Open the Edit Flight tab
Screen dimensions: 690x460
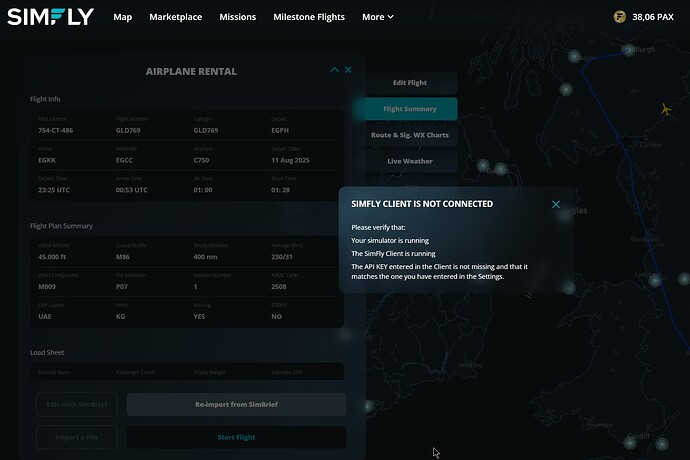click(x=410, y=83)
